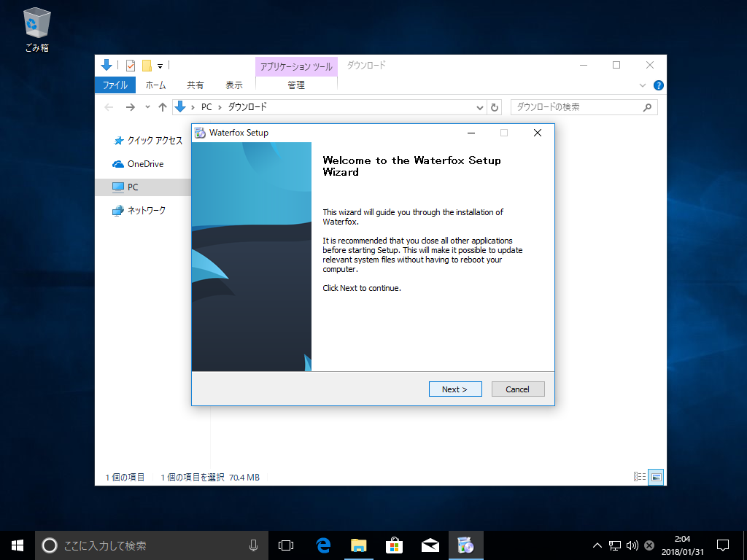Maximize the ダウンロード Explorer window
747x560 pixels.
[616, 65]
